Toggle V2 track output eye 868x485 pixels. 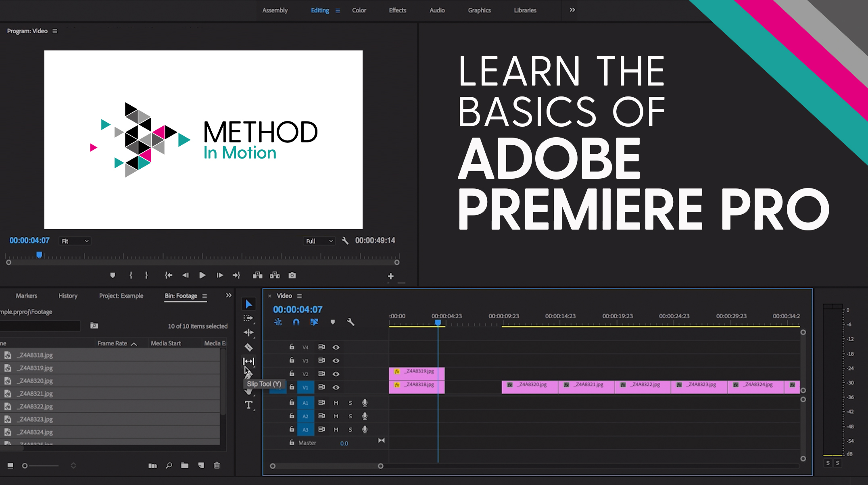coord(336,374)
